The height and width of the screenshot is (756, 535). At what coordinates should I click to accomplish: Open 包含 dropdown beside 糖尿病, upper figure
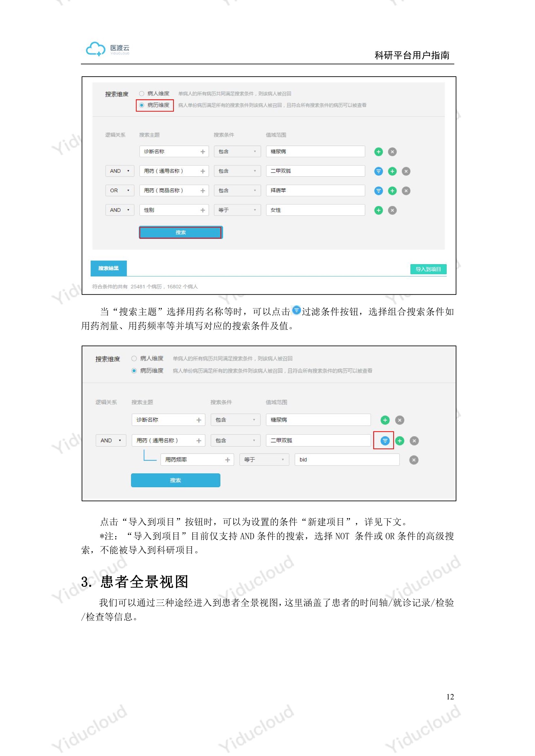coord(237,152)
